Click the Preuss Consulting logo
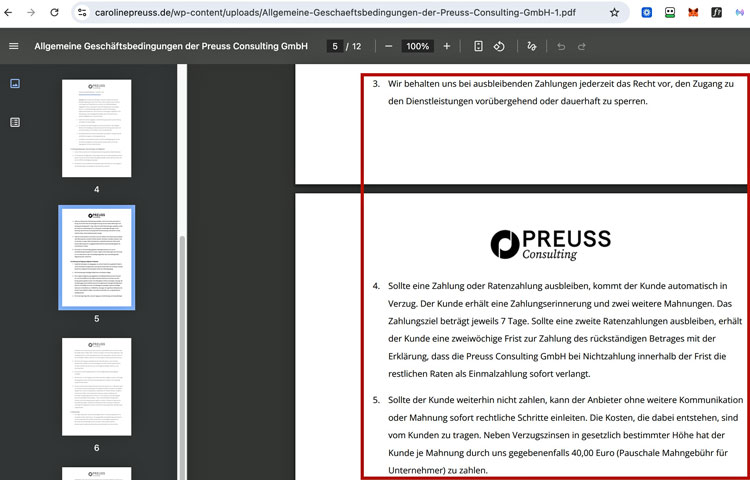Screen dimensions: 750x480 coord(551,244)
